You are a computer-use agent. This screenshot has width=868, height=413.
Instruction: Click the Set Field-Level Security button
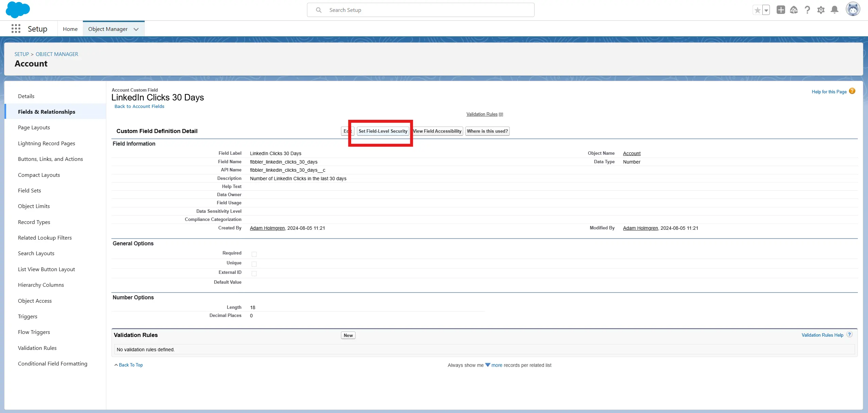pyautogui.click(x=383, y=131)
